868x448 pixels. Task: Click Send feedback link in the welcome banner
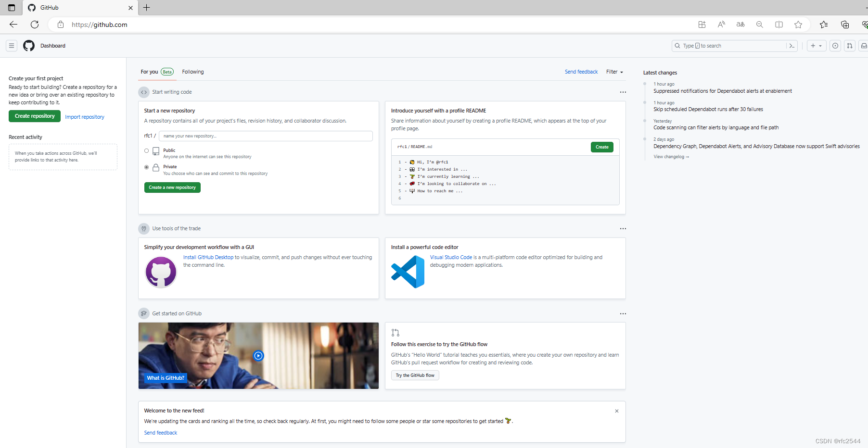(x=161, y=433)
